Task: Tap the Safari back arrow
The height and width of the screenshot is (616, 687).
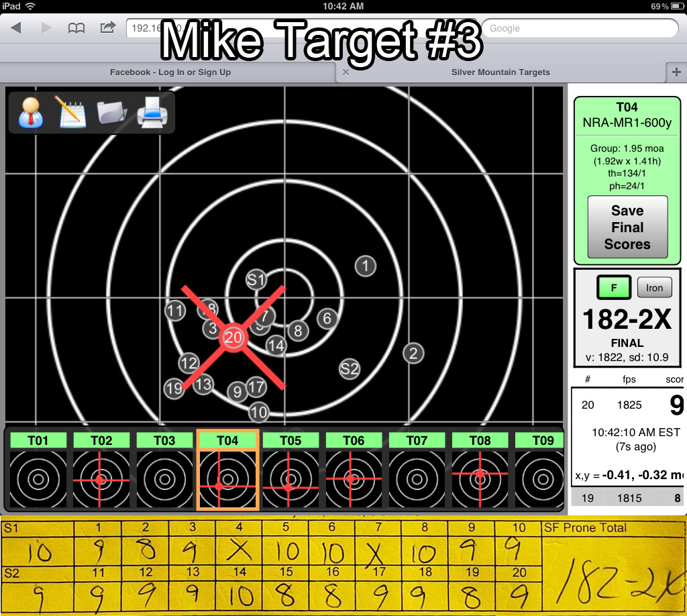Action: 16,28
